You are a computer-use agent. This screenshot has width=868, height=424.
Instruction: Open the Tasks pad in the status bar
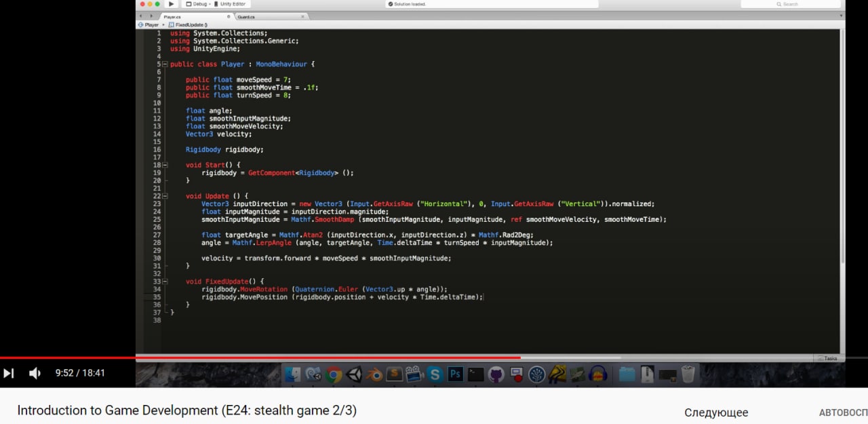pos(829,358)
